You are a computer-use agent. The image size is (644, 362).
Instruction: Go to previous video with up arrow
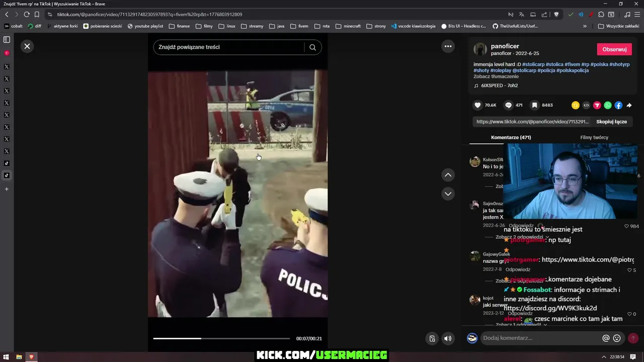pos(448,175)
